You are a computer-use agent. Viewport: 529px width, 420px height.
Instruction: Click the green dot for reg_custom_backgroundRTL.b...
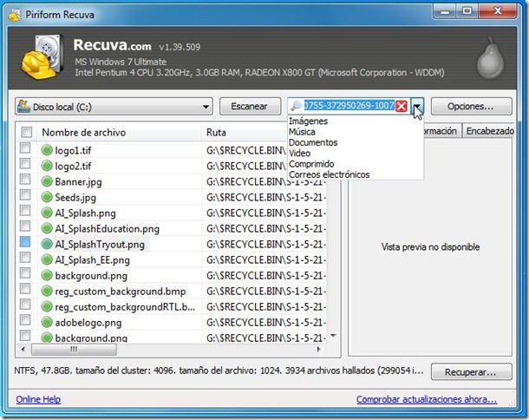click(x=47, y=306)
